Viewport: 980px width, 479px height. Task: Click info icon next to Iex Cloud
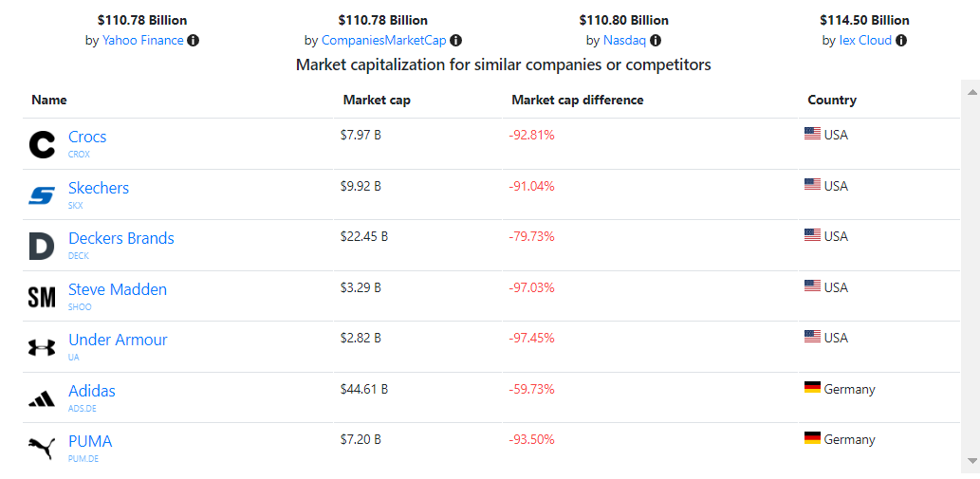[x=901, y=41]
